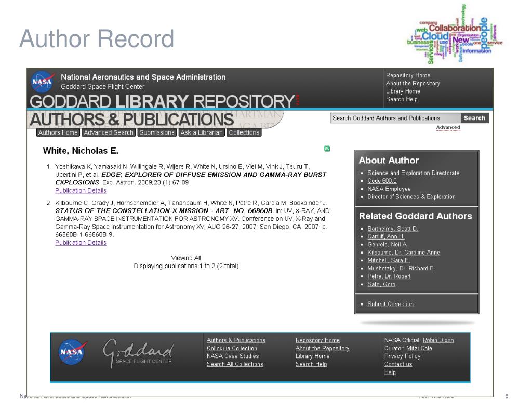Image resolution: width=532 pixels, height=411 pixels.
Task: Click the Help link in the footer
Action: point(390,372)
